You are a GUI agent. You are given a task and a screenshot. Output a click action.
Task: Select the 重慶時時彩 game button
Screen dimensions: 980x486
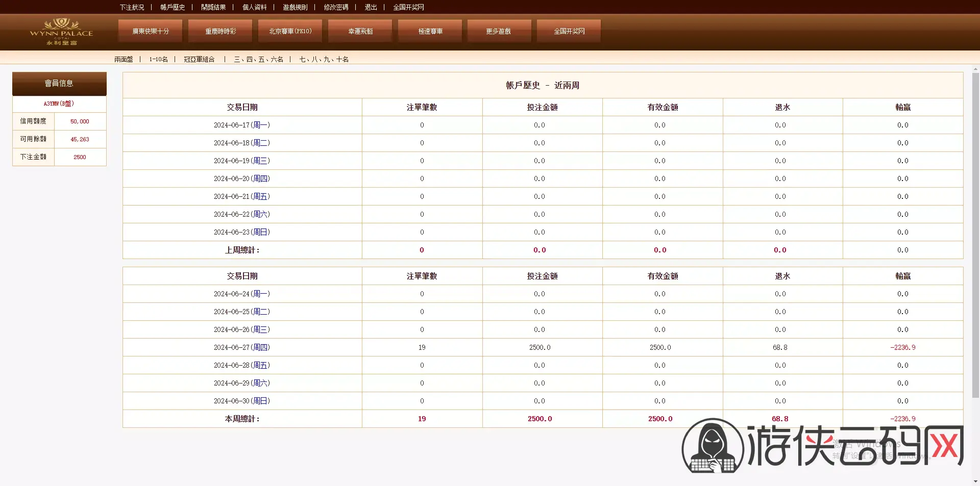click(220, 31)
